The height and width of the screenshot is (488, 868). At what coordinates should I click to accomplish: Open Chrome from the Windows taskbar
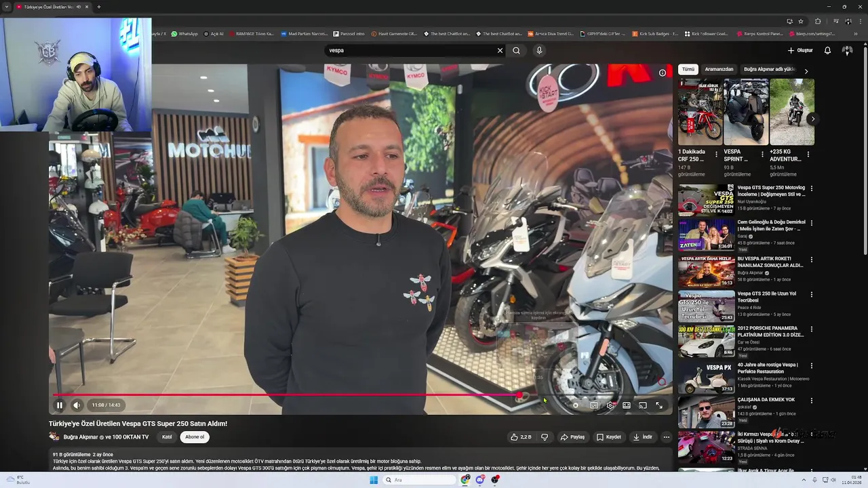coord(465,480)
